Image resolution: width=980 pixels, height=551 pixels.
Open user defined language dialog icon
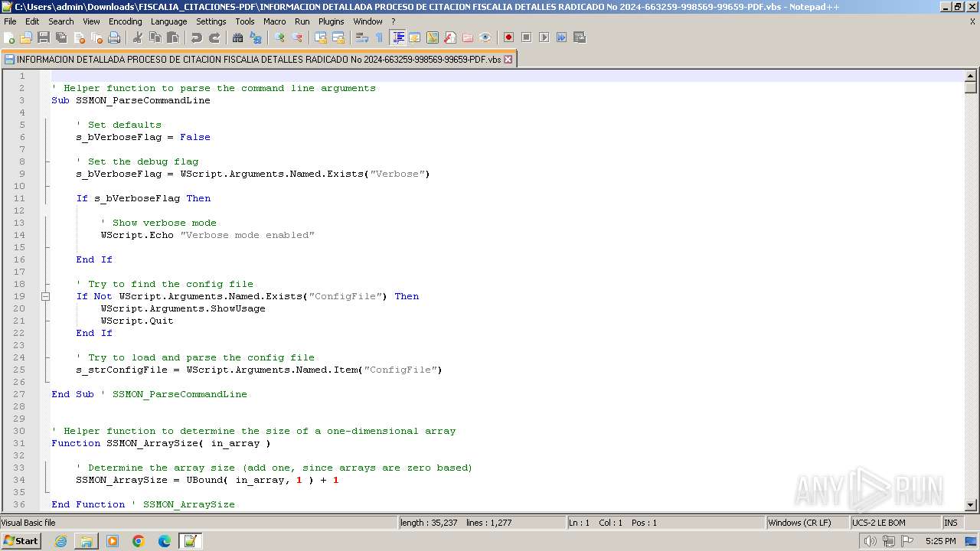tap(415, 37)
